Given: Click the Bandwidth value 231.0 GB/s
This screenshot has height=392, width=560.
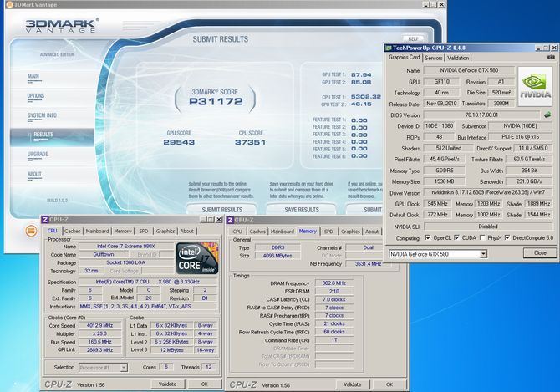Looking at the screenshot, I should [529, 181].
